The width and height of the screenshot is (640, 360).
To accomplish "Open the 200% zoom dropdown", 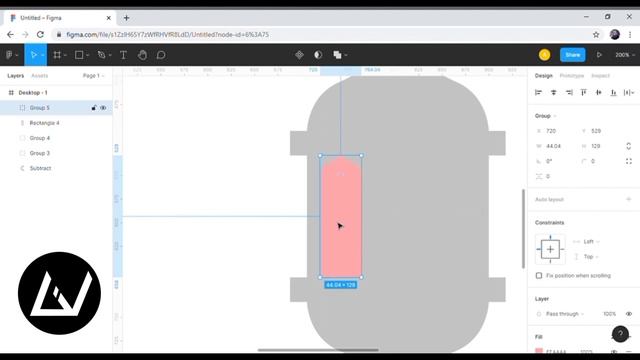I will pos(625,55).
